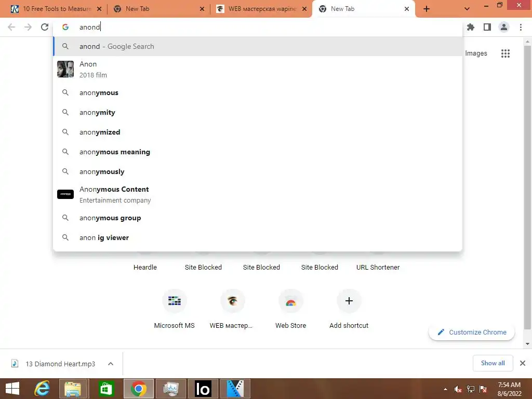
Task: Select the 'Anon 2018 film' suggestion
Action: pyautogui.click(x=258, y=69)
